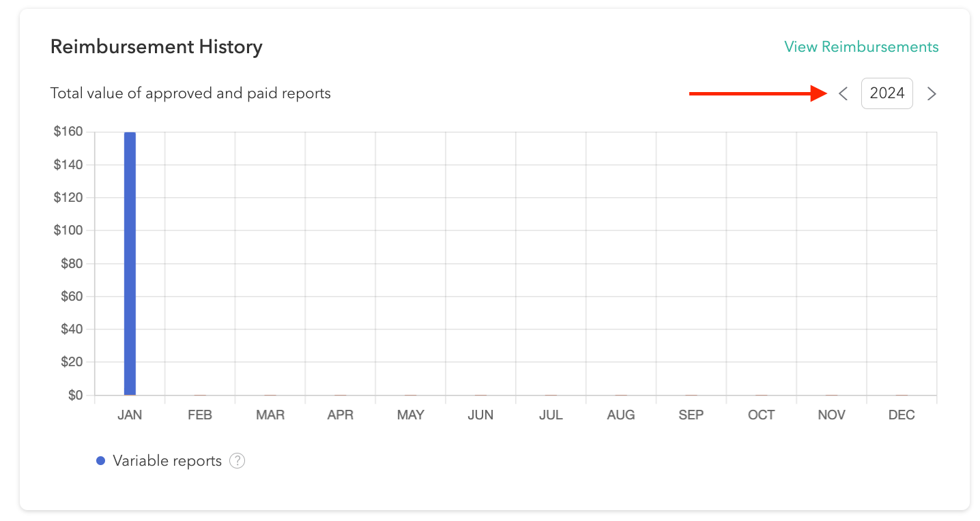Select the OCT month axis label
This screenshot has height=521, width=980.
(x=762, y=415)
